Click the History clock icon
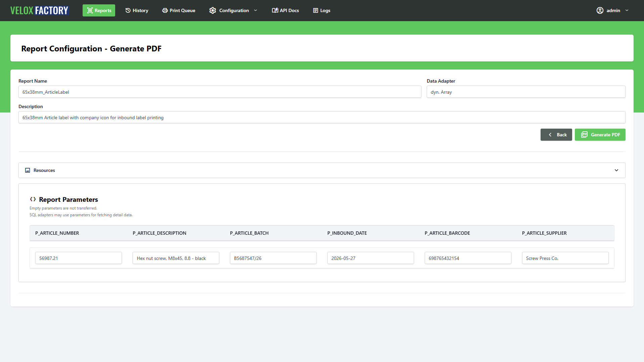644x362 pixels. click(x=128, y=10)
